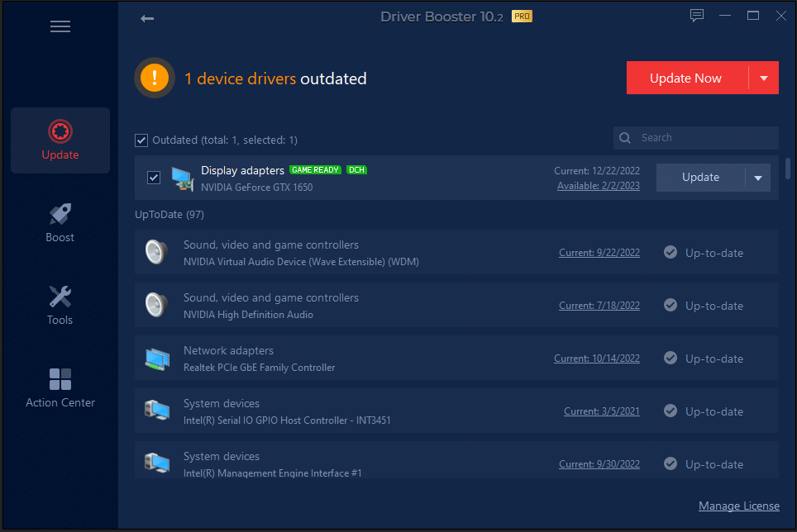Click Up-to-date checkmark for Management Engine Interface
The image size is (797, 532).
pos(671,463)
